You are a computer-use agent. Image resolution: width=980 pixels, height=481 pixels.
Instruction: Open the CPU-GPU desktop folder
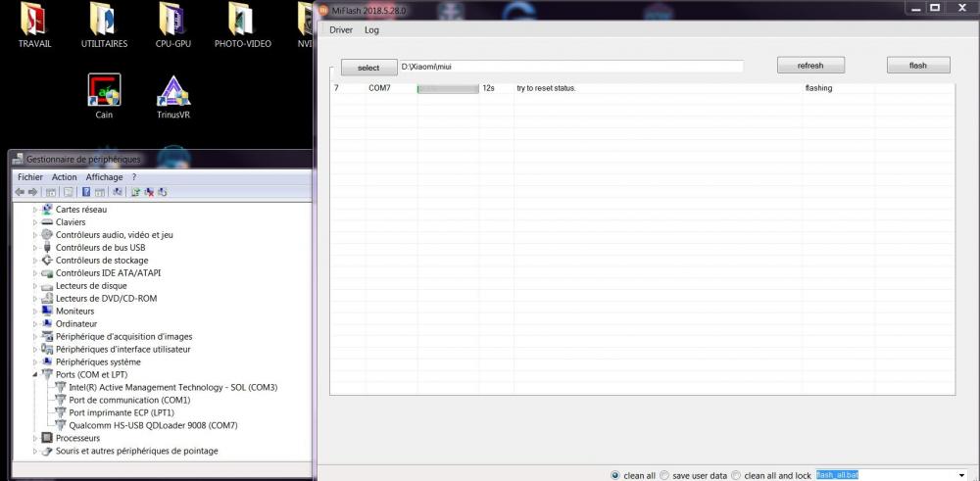click(173, 22)
